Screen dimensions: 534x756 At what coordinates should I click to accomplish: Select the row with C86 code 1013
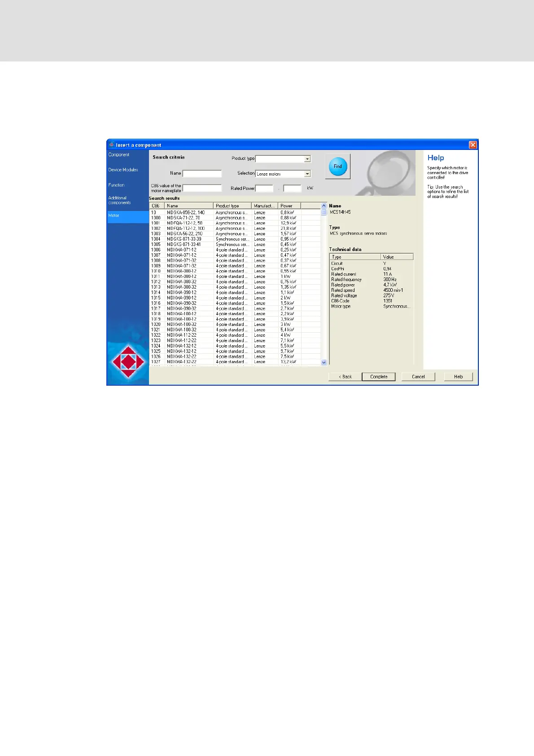(235, 287)
